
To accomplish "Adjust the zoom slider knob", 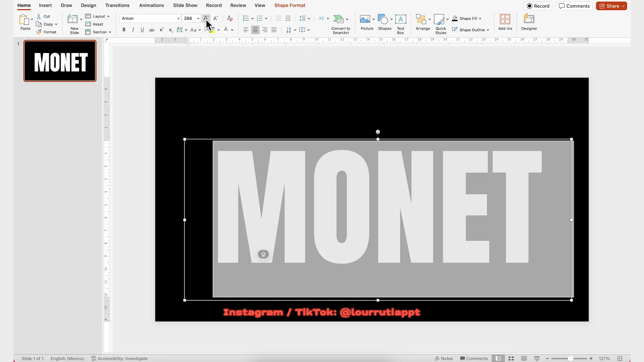I will pyautogui.click(x=570, y=358).
